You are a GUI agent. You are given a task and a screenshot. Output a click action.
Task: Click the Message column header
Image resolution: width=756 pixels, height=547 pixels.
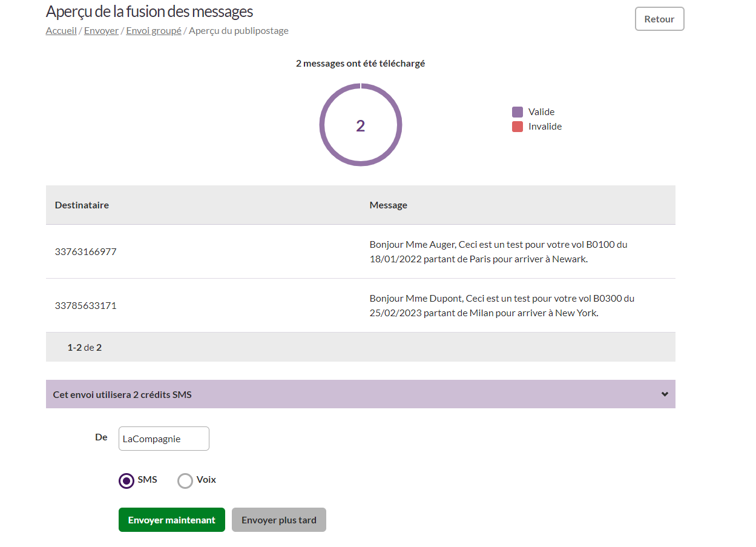click(x=388, y=205)
